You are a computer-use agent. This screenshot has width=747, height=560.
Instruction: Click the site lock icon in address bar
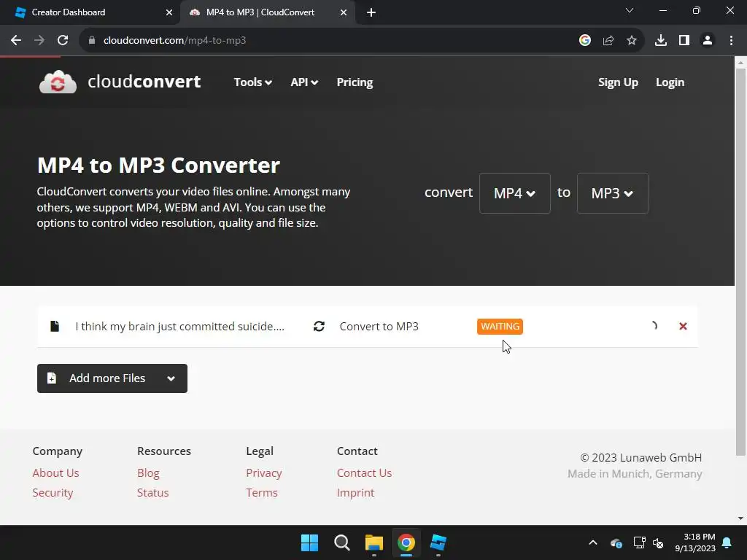click(92, 41)
